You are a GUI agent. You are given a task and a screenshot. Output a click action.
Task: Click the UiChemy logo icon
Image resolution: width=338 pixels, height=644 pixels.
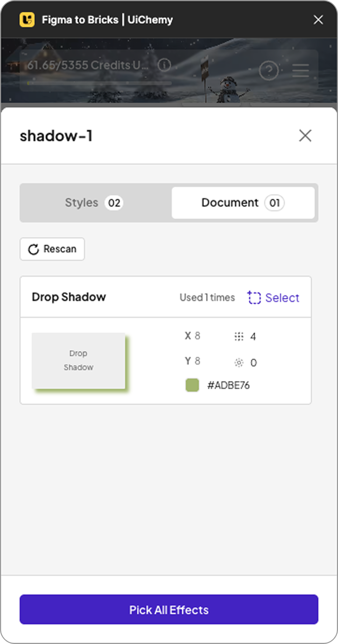(x=27, y=20)
